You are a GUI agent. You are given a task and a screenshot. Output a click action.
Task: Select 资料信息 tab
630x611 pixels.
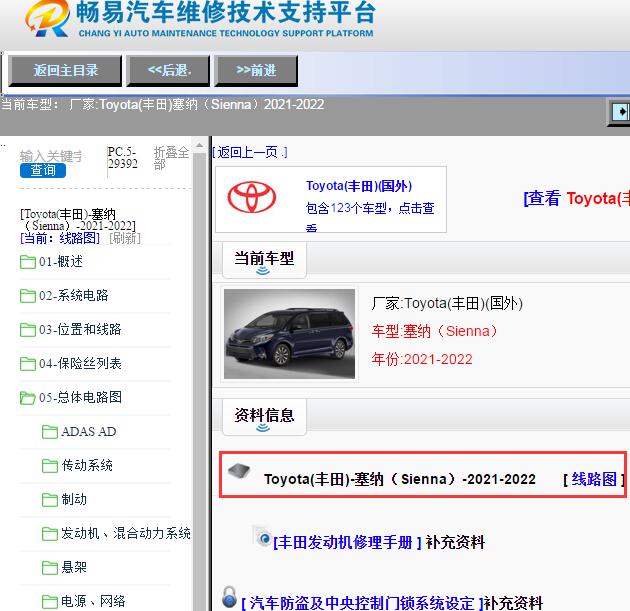pos(264,417)
